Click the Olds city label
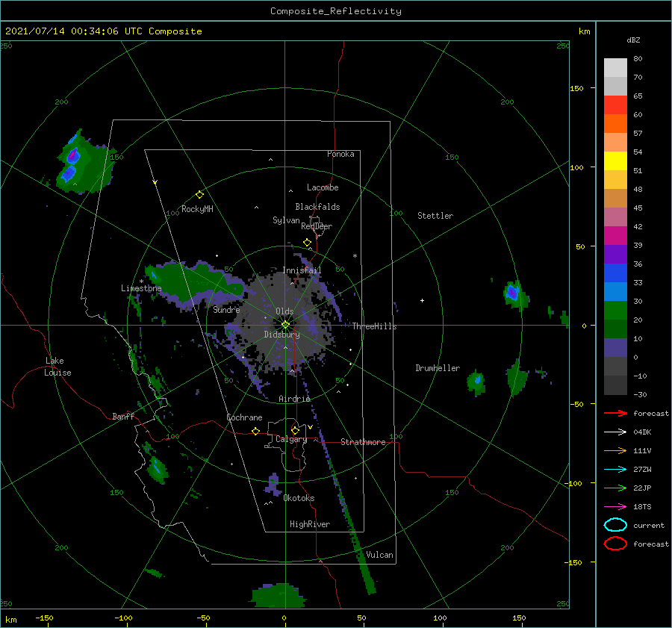Viewport: 672px width, 628px height. [x=284, y=311]
